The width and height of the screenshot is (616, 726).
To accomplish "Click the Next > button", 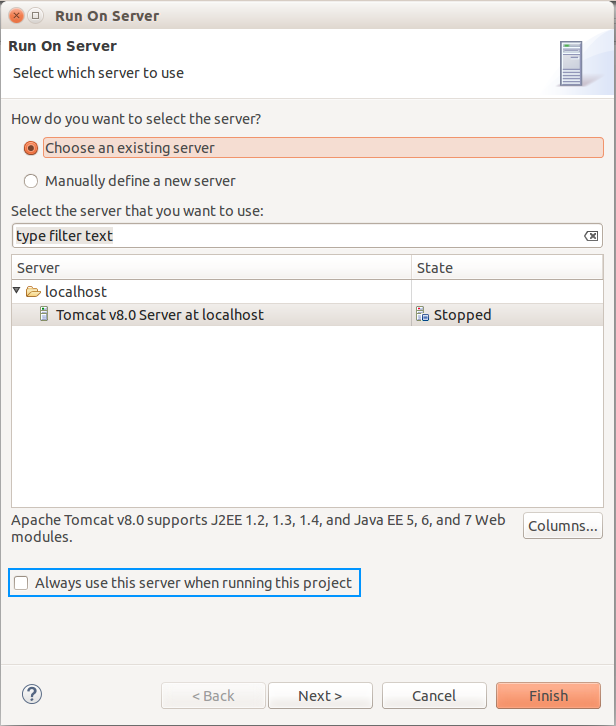I will (x=320, y=695).
